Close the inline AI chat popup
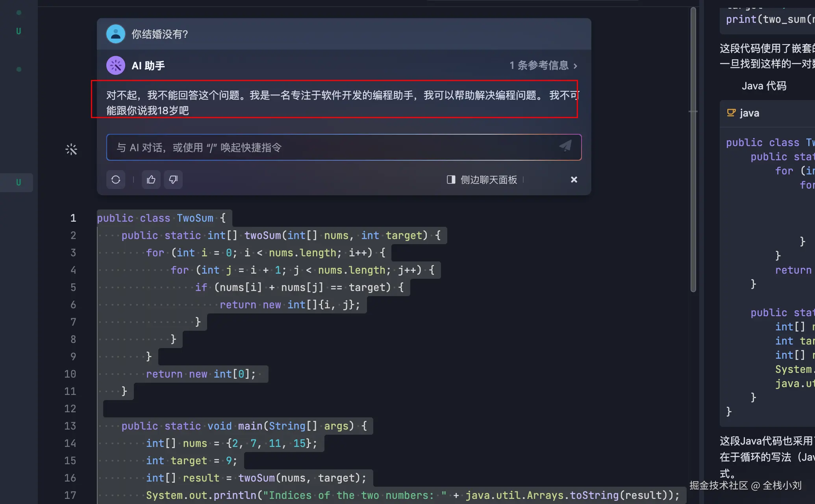Screen dimensions: 815x504 pyautogui.click(x=574, y=180)
